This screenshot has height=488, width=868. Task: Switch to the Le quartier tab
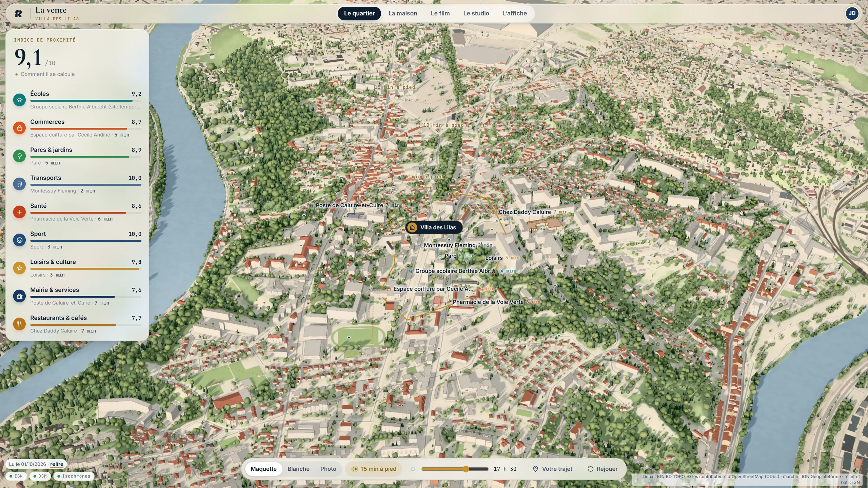tap(359, 14)
